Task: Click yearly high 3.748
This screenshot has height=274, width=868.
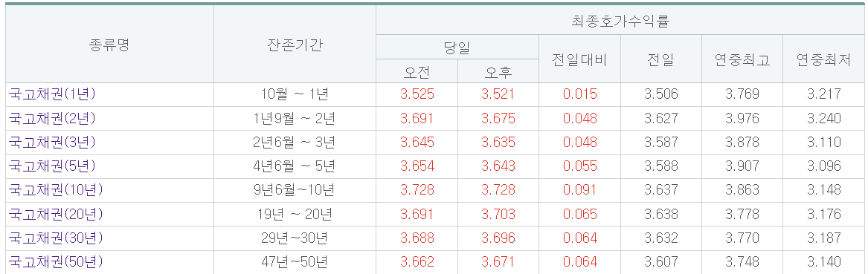Action: tap(742, 262)
